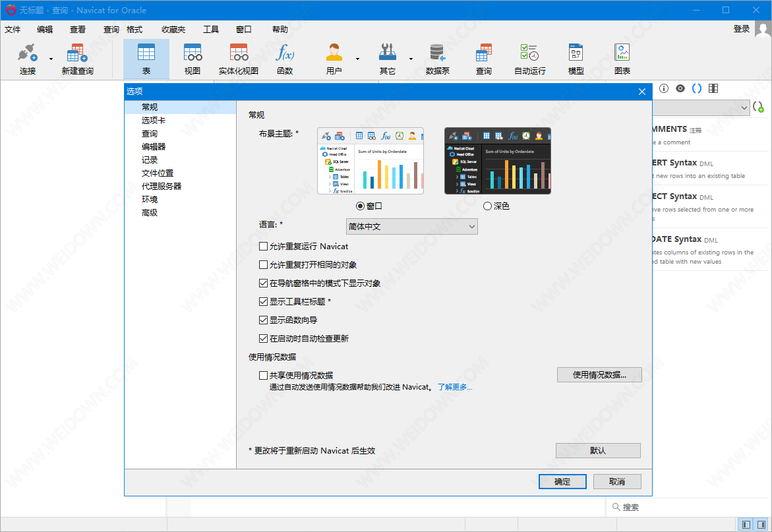Toggle the 显示工具栏标题 checkbox
772x532 pixels.
point(264,302)
